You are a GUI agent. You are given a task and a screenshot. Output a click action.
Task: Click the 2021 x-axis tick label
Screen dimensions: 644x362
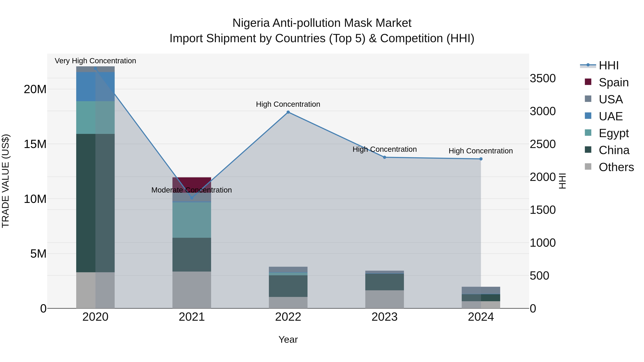coord(192,317)
